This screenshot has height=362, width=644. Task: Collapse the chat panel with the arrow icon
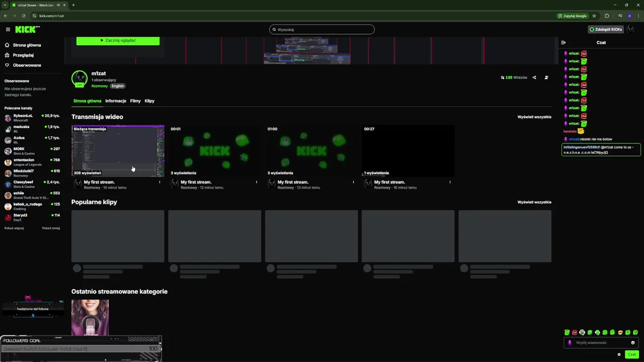(563, 42)
